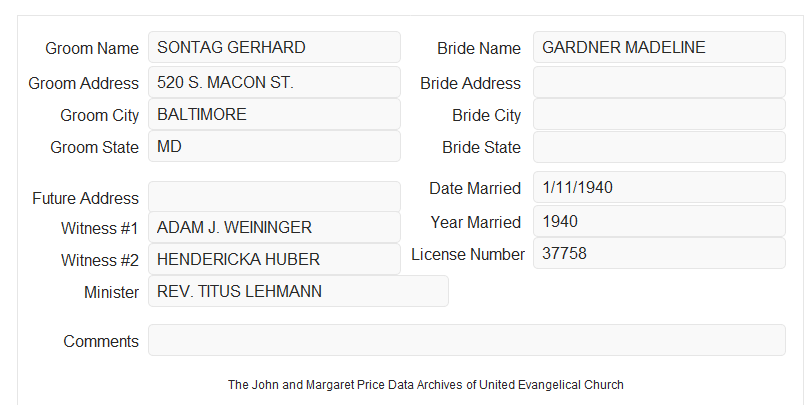
Task: Click the empty Bride Address field
Action: click(x=659, y=82)
